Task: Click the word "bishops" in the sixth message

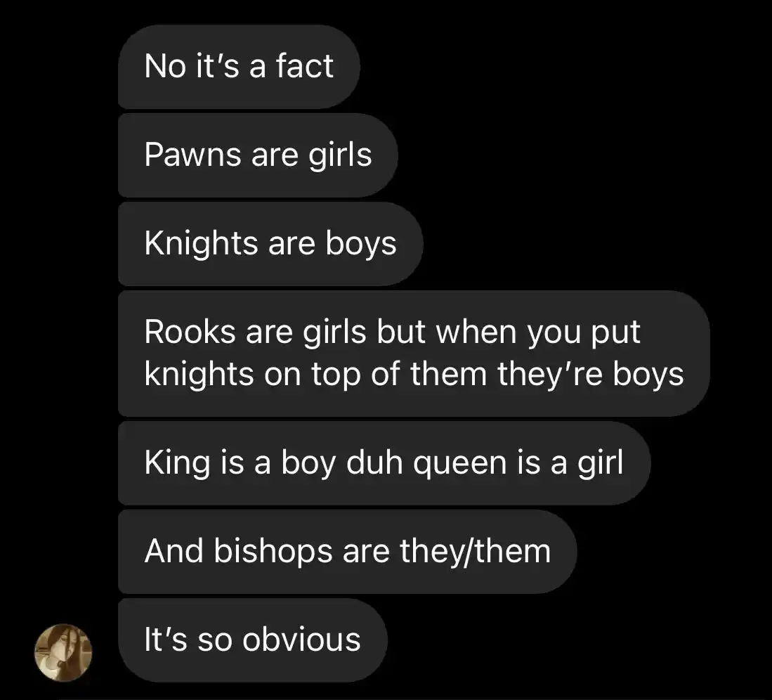Action: 273,552
